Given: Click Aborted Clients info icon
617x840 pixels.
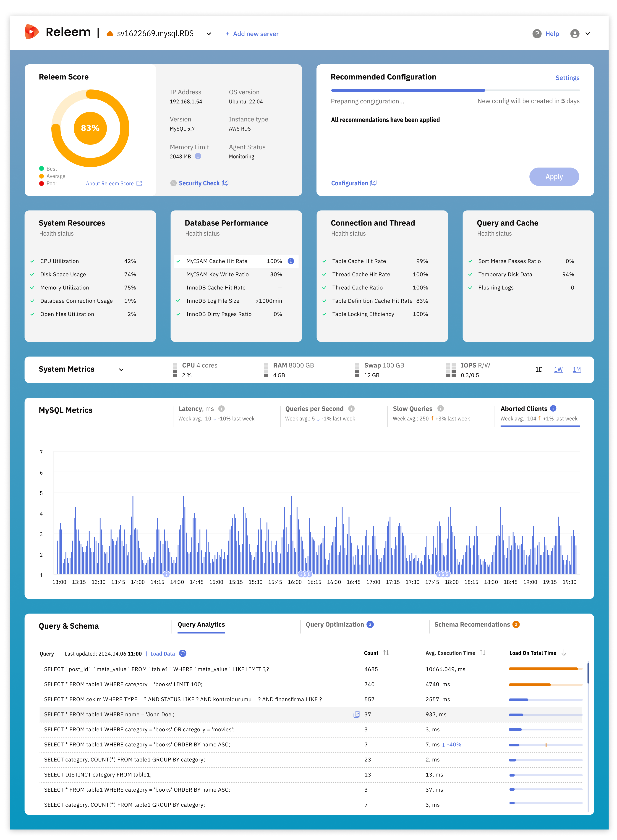Looking at the screenshot, I should tap(554, 408).
